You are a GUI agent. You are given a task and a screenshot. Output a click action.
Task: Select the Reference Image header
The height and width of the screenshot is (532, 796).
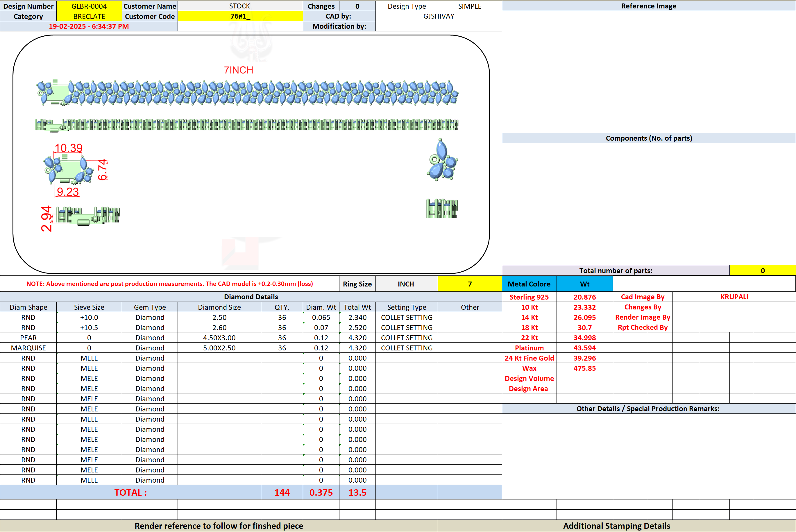649,6
